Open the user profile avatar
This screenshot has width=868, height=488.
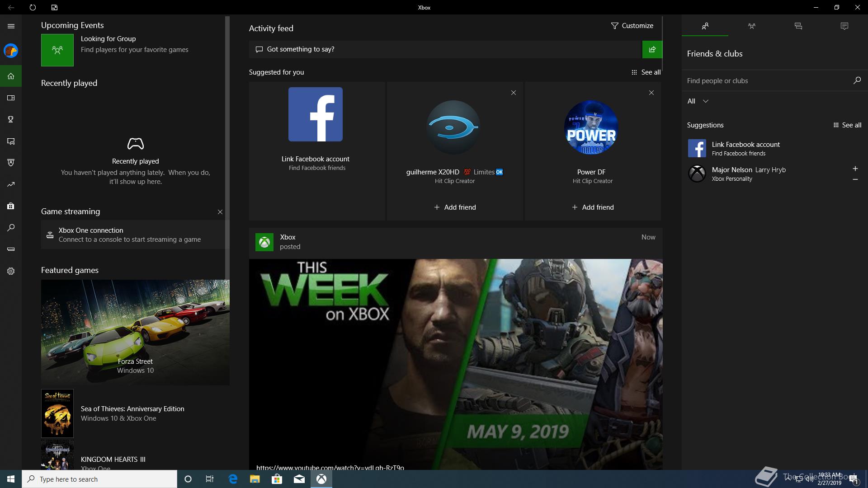11,51
